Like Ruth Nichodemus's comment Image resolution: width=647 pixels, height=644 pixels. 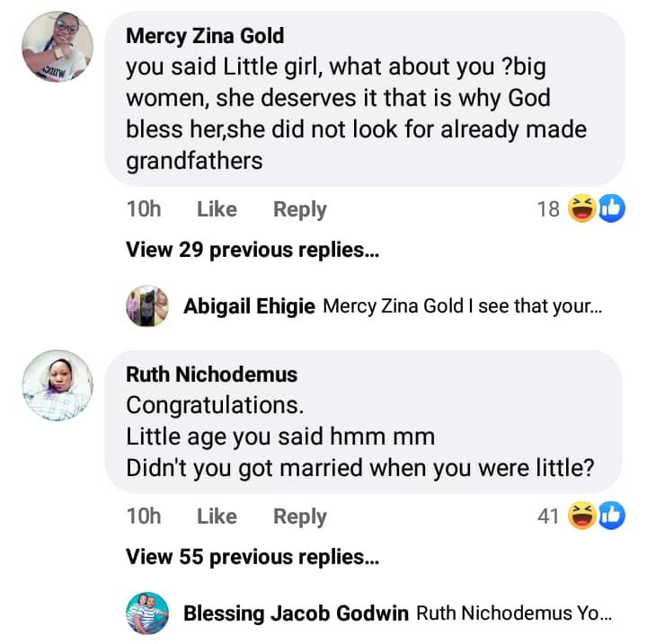217,516
